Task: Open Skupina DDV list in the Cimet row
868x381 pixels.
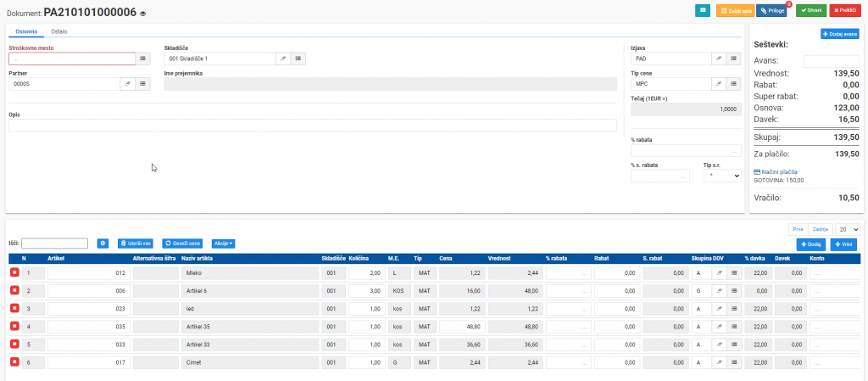Action: (x=734, y=362)
